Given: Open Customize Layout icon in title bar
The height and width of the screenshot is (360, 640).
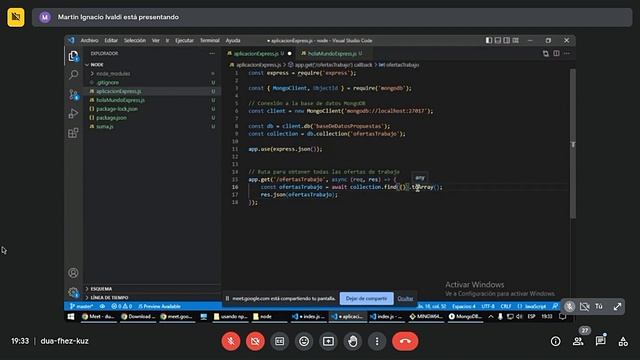Looking at the screenshot, I should pyautogui.click(x=516, y=40).
